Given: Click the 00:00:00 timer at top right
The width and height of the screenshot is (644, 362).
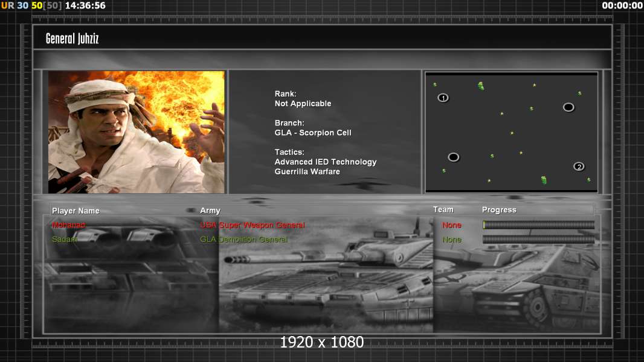Looking at the screenshot, I should tap(622, 5).
